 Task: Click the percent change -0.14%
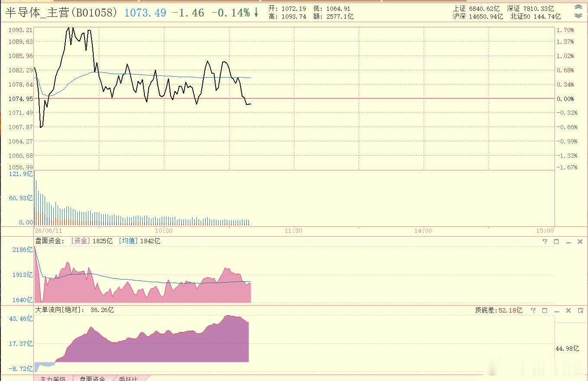230,13
